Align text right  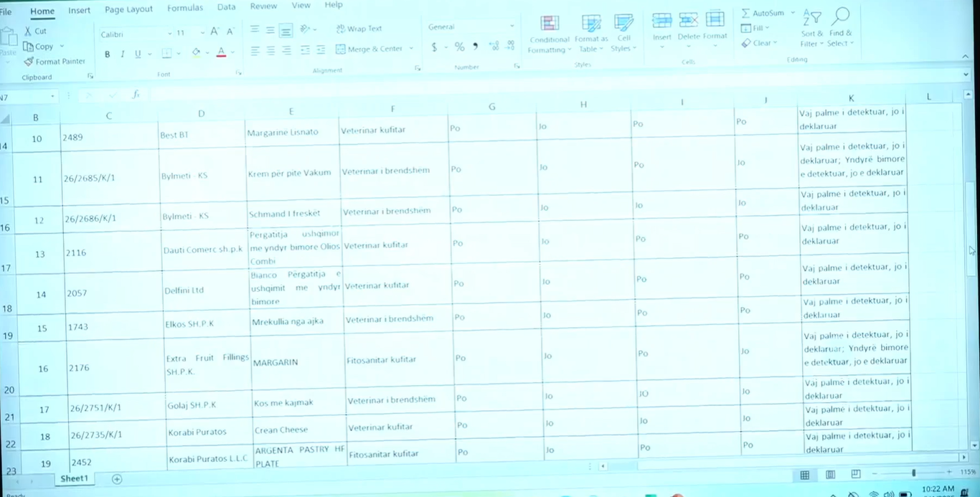(286, 50)
